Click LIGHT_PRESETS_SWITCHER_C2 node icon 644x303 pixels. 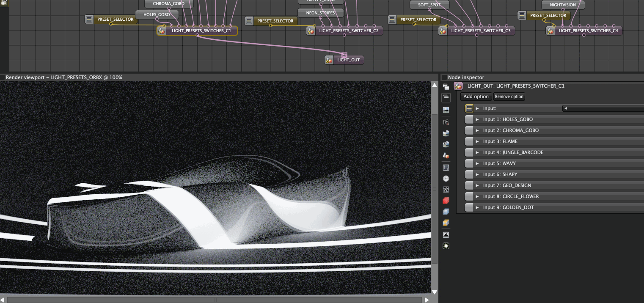[x=311, y=30]
